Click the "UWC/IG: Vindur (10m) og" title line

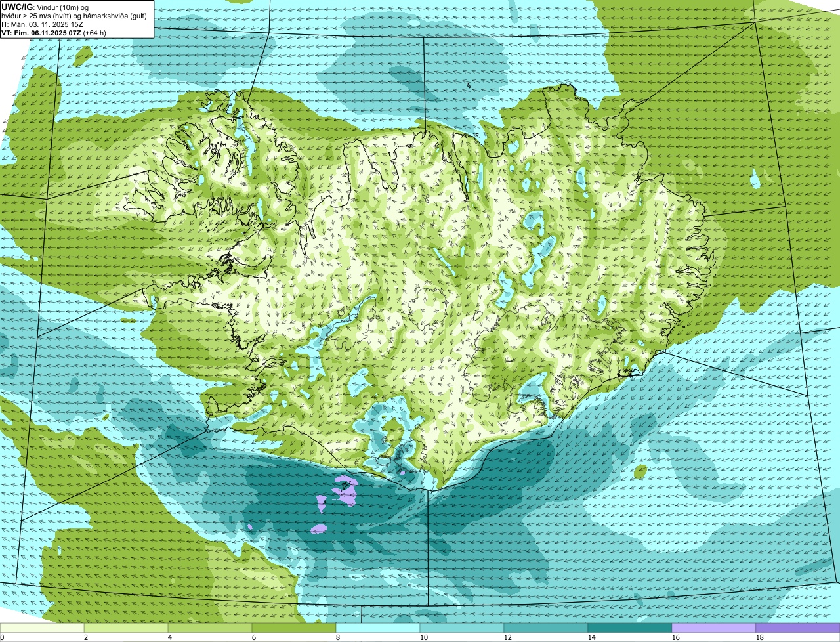(45, 7)
